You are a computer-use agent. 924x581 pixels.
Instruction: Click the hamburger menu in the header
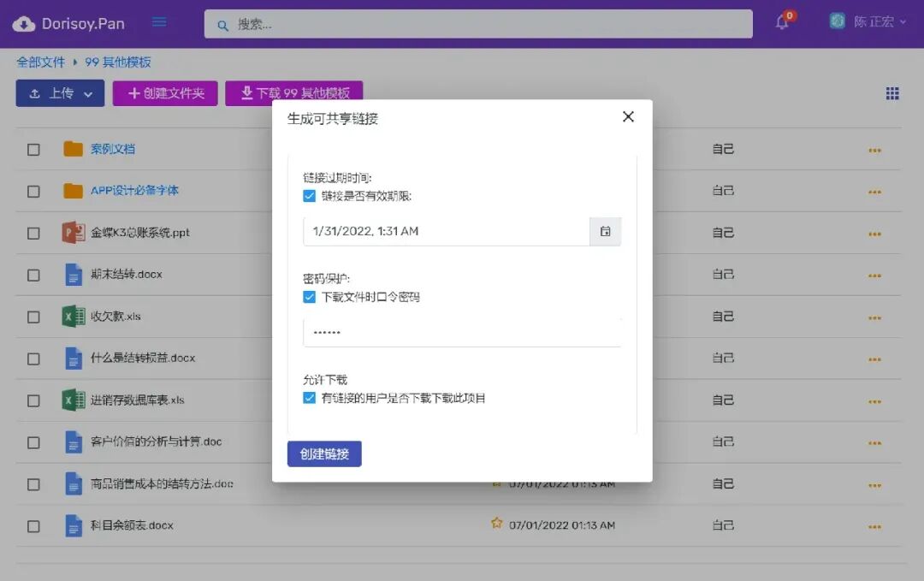coord(159,23)
